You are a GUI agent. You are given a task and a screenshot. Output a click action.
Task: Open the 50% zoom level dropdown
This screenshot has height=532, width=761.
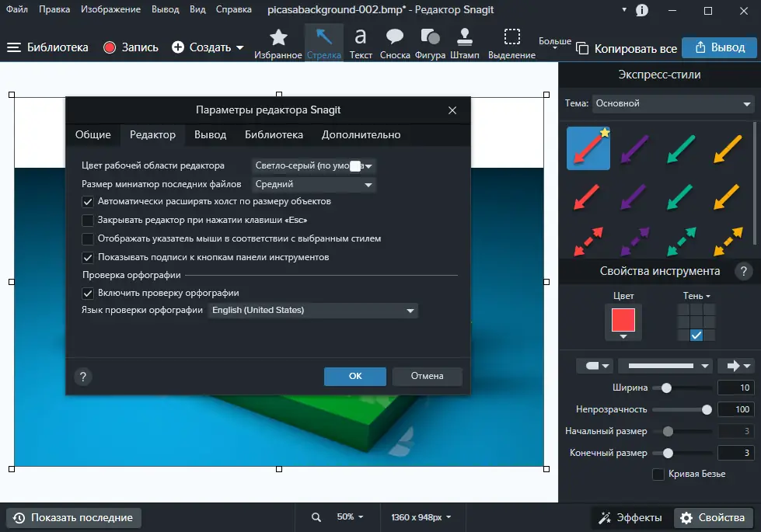click(350, 517)
